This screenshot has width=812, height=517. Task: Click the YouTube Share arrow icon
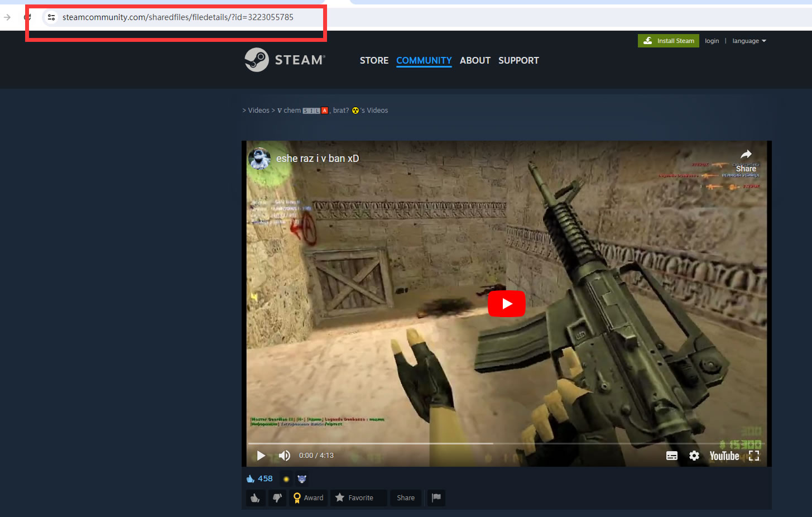pyautogui.click(x=746, y=155)
